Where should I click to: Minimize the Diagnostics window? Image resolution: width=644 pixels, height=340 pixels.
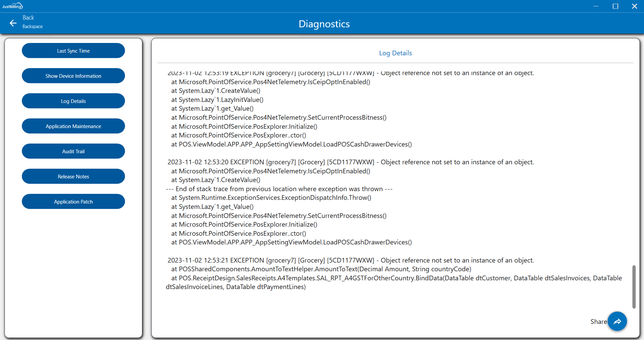tap(596, 6)
